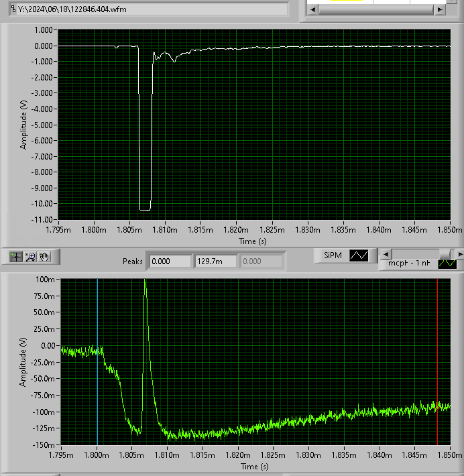Viewport: 464px width, 476px height.
Task: Click the 1.000 upper limit of top graph Y axis
Action: tap(43, 30)
